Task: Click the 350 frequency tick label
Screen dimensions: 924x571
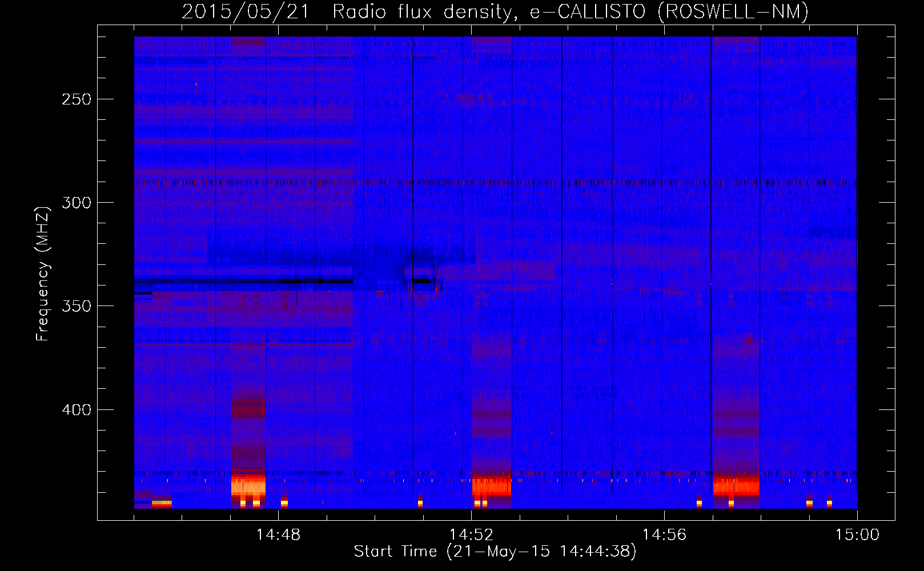Action: [77, 306]
